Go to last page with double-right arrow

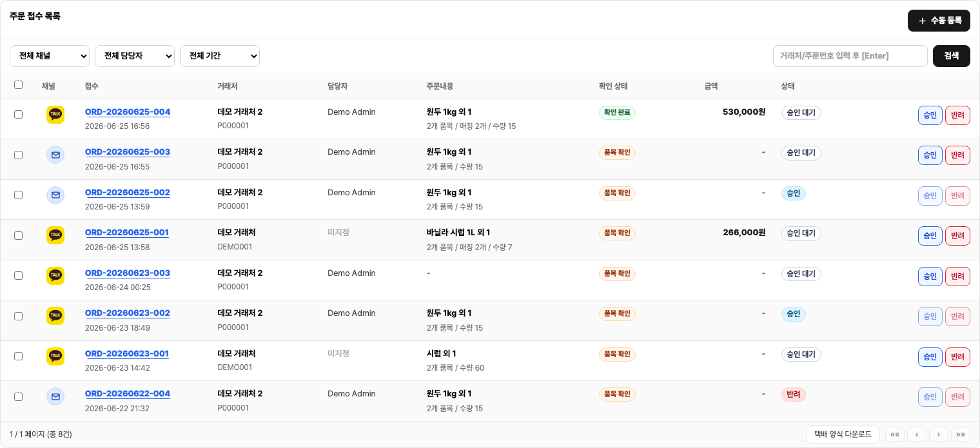tap(961, 434)
